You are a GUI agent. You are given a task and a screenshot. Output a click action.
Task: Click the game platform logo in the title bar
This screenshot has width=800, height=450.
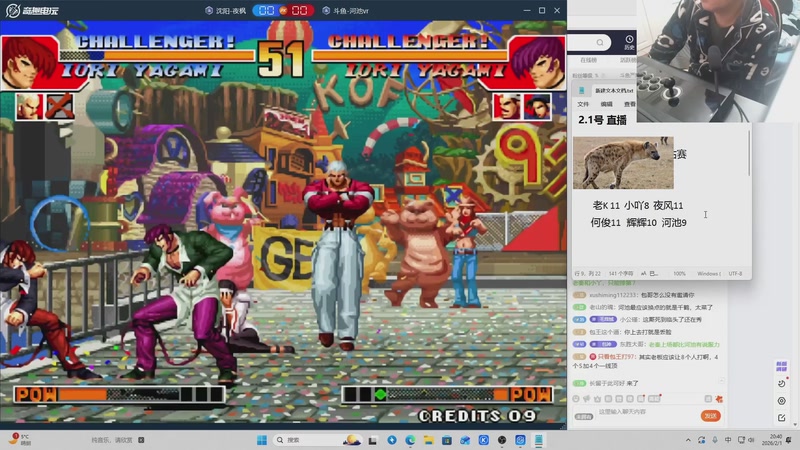(x=32, y=10)
